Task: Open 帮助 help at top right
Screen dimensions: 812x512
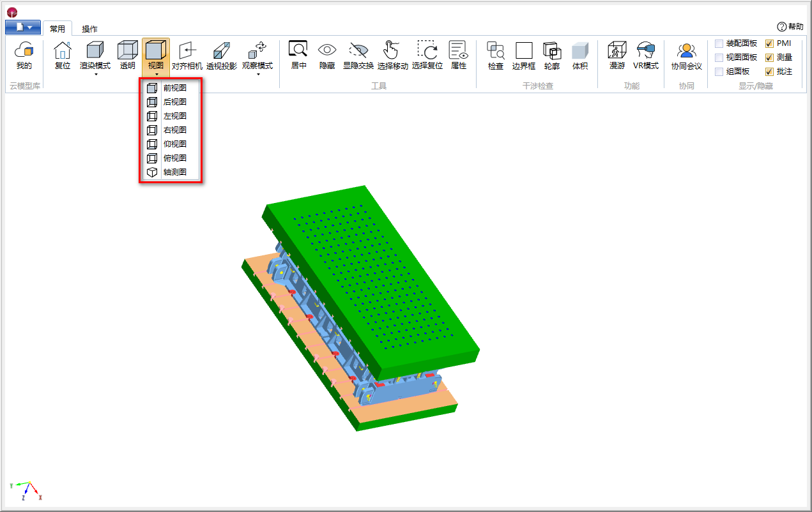Action: click(x=790, y=26)
